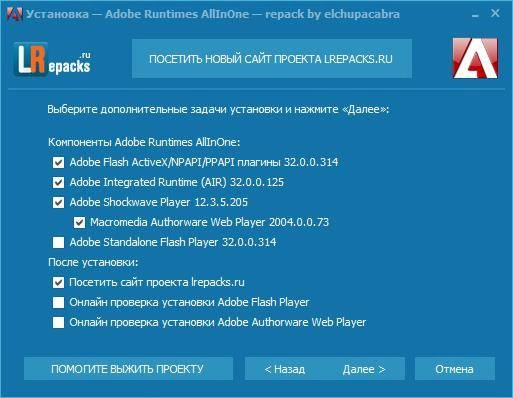Uncheck Macromedia Authorware Web Player checkbox
This screenshot has height=398, width=513.
click(x=79, y=222)
